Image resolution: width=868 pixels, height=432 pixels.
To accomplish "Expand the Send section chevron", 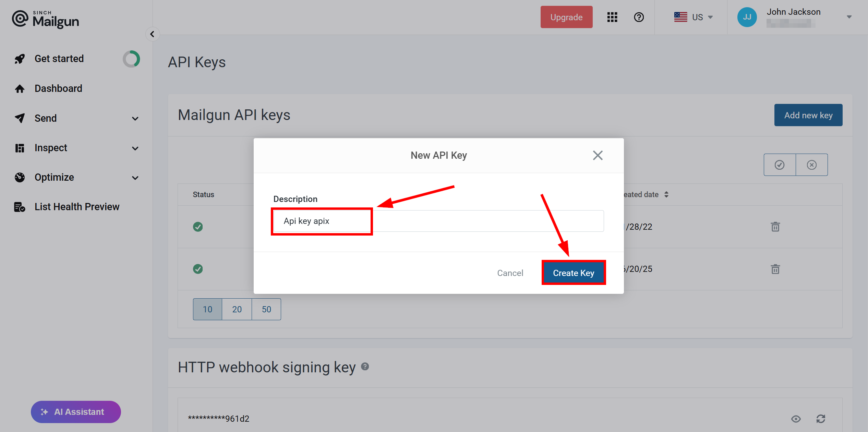I will (x=135, y=119).
